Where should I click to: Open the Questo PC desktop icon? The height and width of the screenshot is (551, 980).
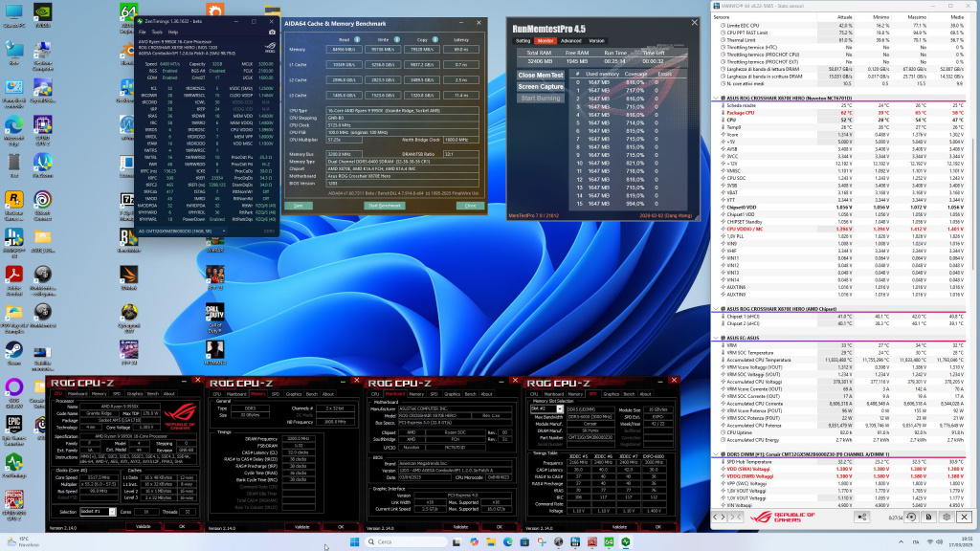[x=13, y=16]
